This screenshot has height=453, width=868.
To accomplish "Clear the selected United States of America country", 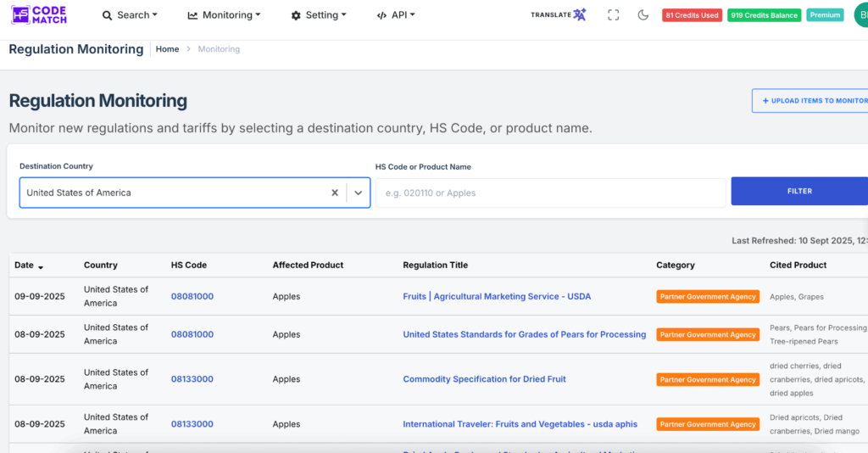I will pos(335,193).
